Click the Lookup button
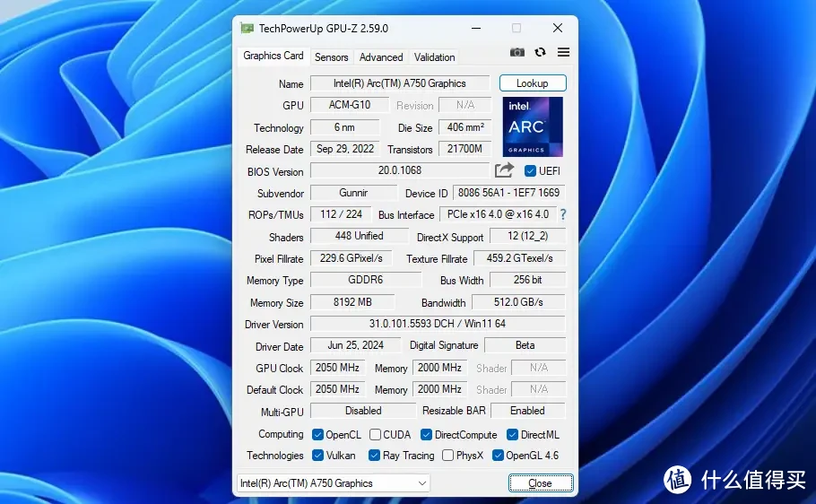Screen dimensions: 816x504 [x=533, y=83]
